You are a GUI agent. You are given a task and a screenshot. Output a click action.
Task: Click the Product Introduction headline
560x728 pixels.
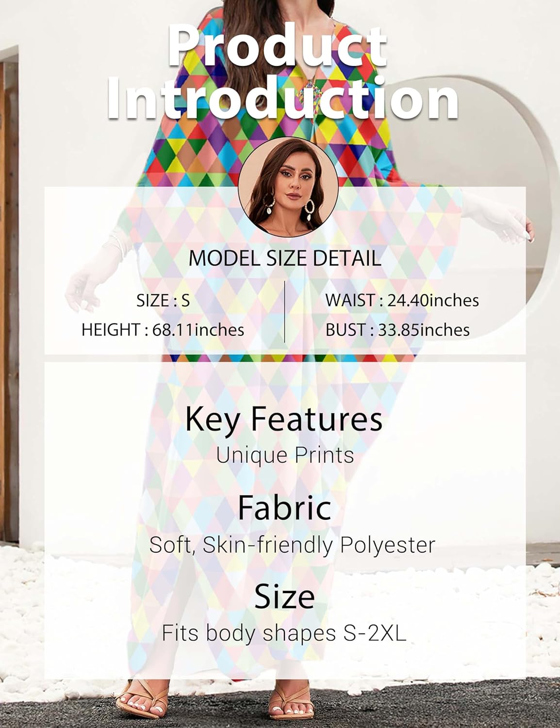click(x=283, y=71)
